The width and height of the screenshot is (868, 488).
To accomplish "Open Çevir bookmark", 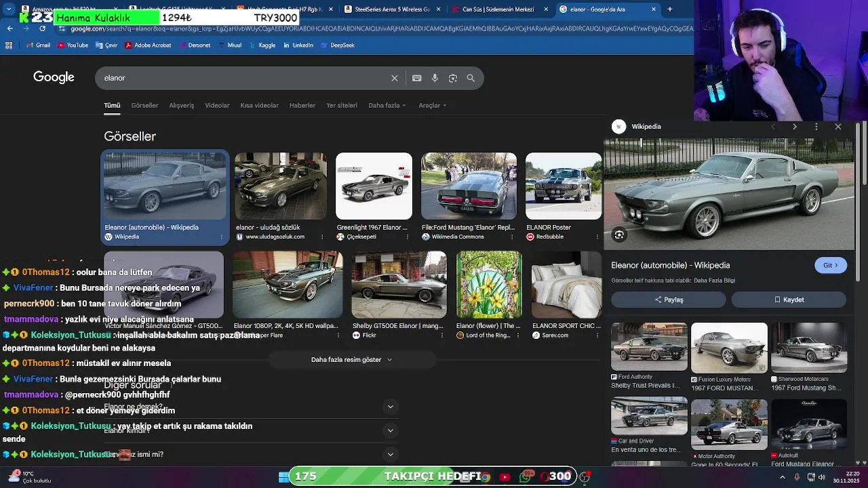I will pos(106,45).
